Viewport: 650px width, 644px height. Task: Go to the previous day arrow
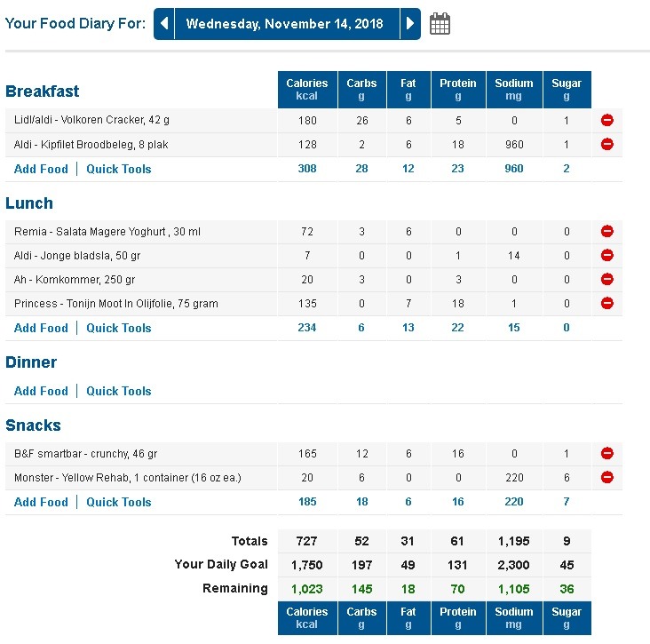(x=164, y=24)
